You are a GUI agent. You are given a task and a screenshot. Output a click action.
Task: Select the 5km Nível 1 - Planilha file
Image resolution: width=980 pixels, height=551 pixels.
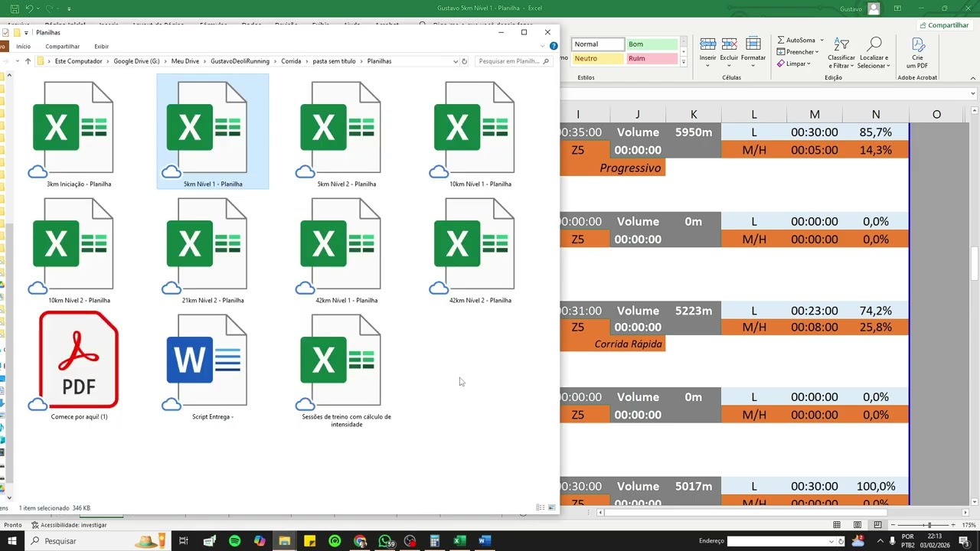[213, 133]
